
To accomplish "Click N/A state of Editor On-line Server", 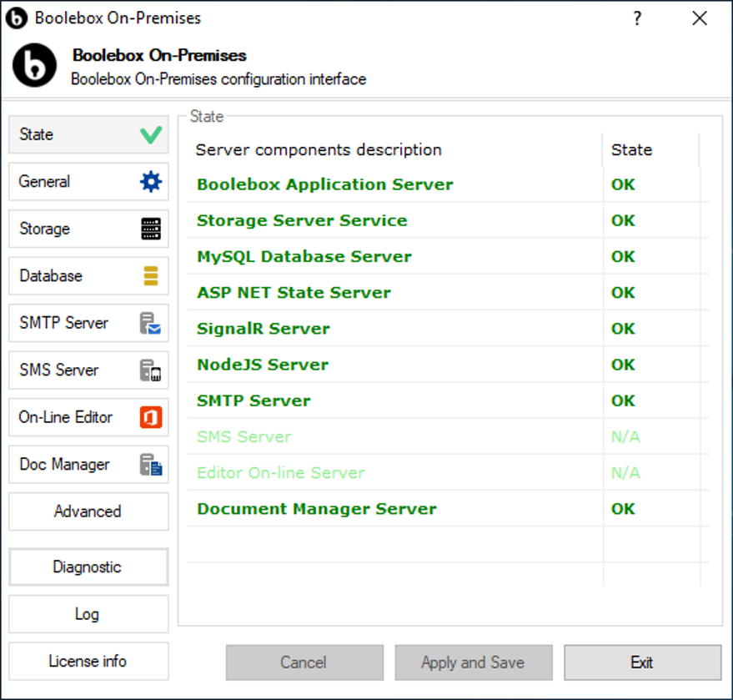I will (x=625, y=472).
